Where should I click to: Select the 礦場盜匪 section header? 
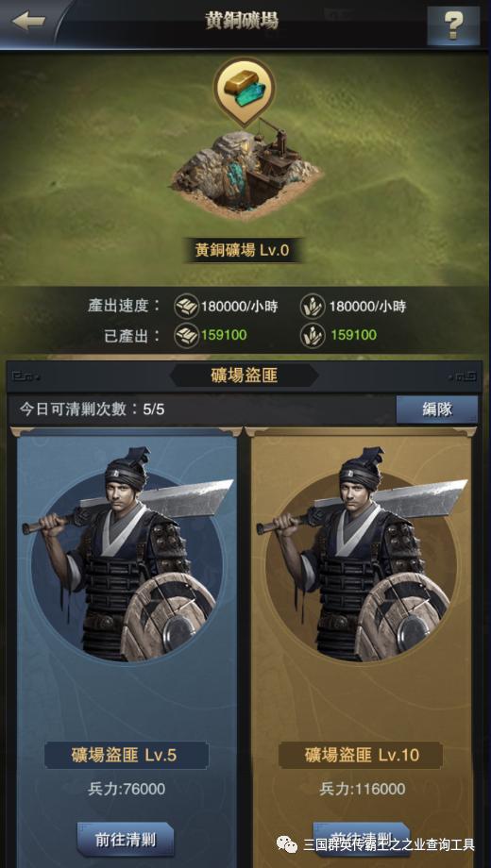coord(244,376)
